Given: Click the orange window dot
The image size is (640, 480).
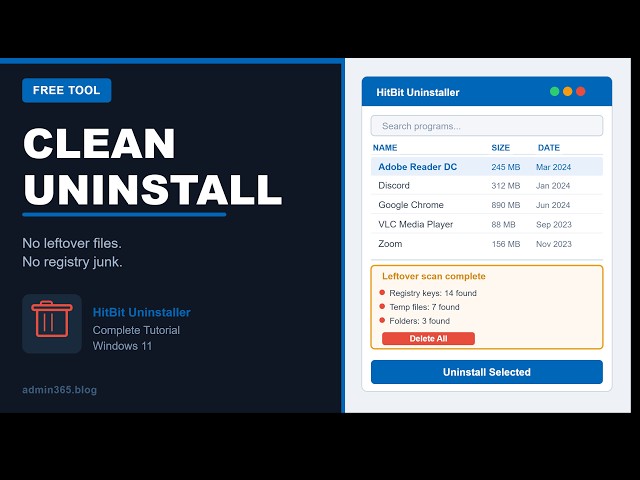Looking at the screenshot, I should click(567, 91).
